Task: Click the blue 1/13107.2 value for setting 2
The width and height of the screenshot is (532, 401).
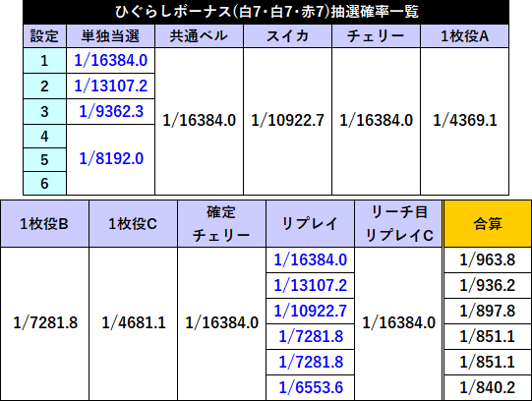Action: tap(110, 86)
